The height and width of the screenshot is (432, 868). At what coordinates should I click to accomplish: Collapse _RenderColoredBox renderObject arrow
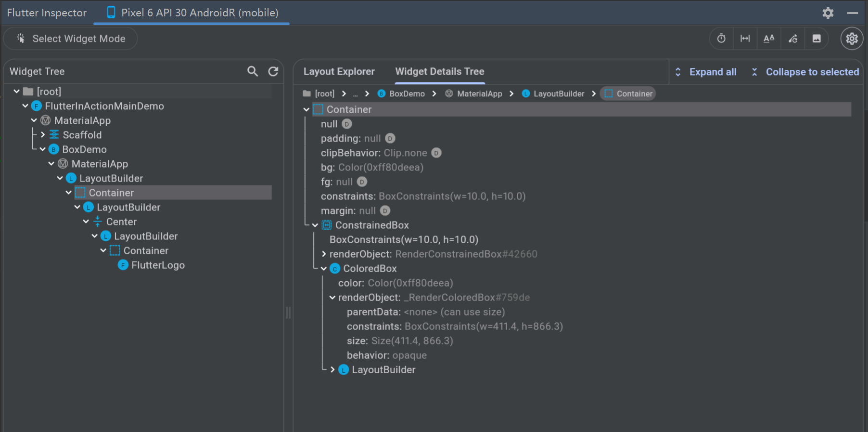[x=332, y=297]
